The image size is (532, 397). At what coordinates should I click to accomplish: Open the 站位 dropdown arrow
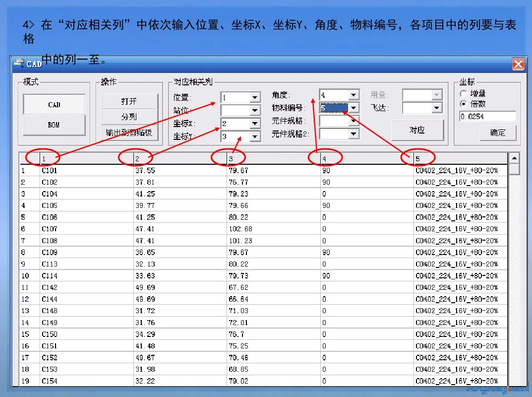[x=255, y=110]
